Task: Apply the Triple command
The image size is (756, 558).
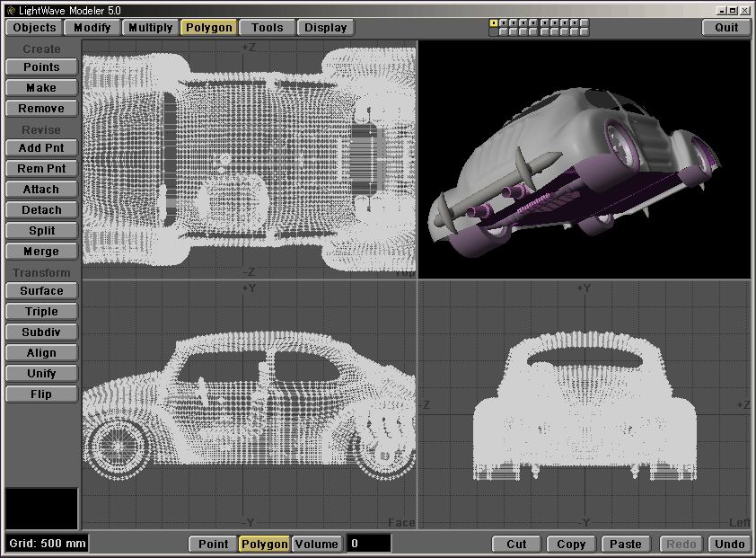Action: [41, 312]
